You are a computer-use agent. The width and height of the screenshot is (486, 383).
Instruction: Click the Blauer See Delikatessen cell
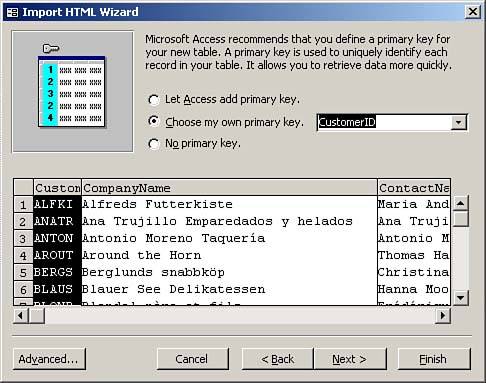(229, 289)
